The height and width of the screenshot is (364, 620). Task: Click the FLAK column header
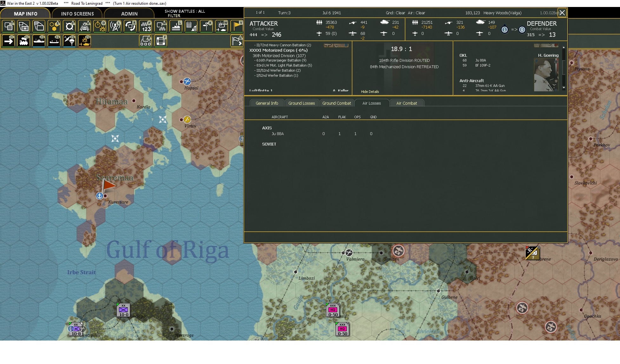point(342,117)
